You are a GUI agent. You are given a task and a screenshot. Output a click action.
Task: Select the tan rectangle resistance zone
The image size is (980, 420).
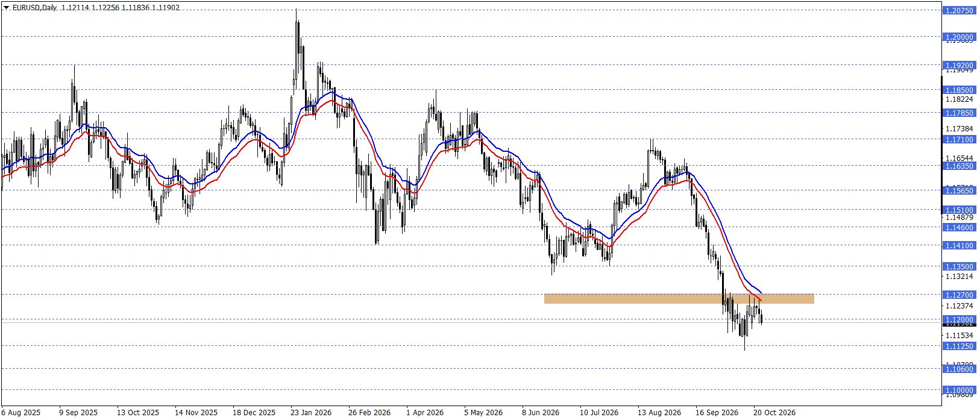[x=679, y=298]
